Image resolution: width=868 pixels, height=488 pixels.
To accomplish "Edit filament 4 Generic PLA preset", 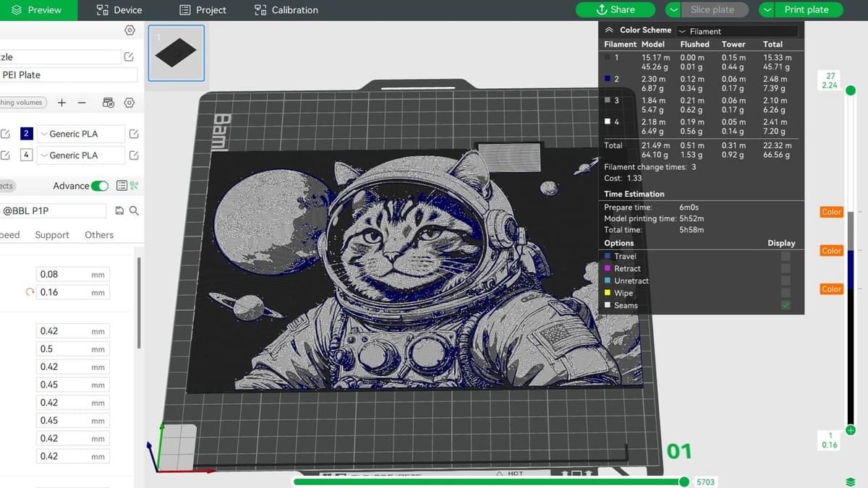I will click(x=134, y=155).
